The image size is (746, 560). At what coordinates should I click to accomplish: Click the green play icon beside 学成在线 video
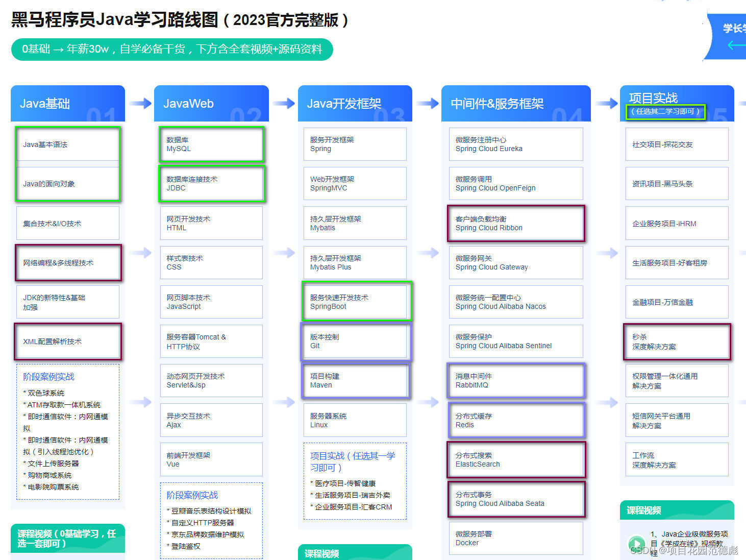[x=636, y=543]
